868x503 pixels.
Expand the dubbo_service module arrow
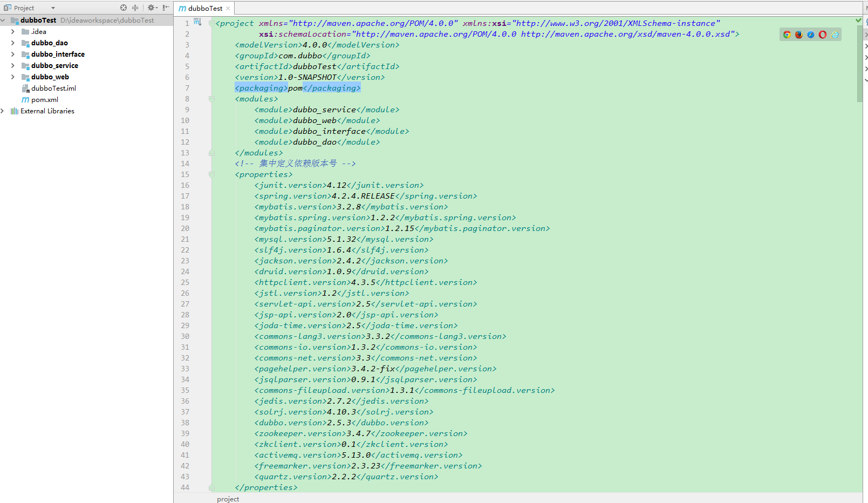[13, 65]
